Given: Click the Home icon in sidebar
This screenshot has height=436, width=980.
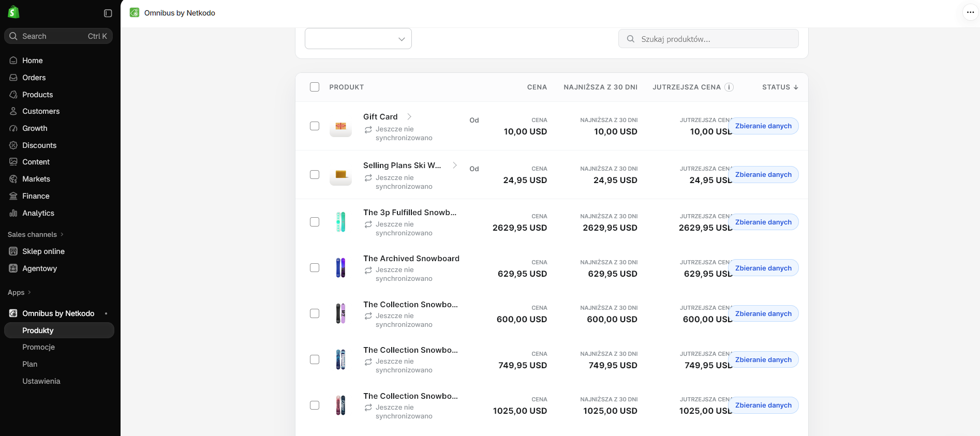Looking at the screenshot, I should [13, 61].
